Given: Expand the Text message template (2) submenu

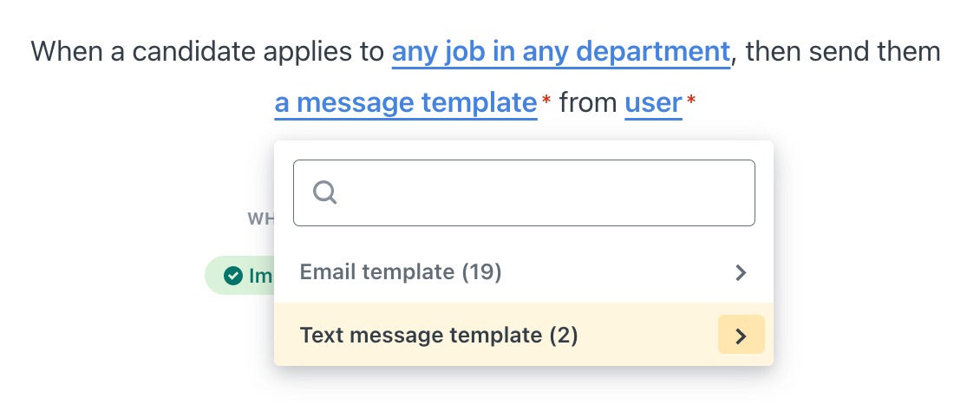Looking at the screenshot, I should (x=524, y=335).
